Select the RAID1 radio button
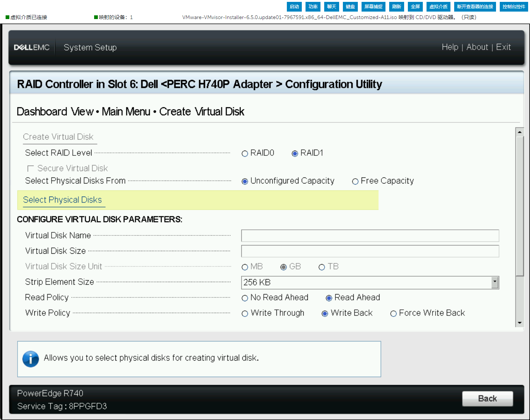The image size is (530, 420). pos(295,154)
